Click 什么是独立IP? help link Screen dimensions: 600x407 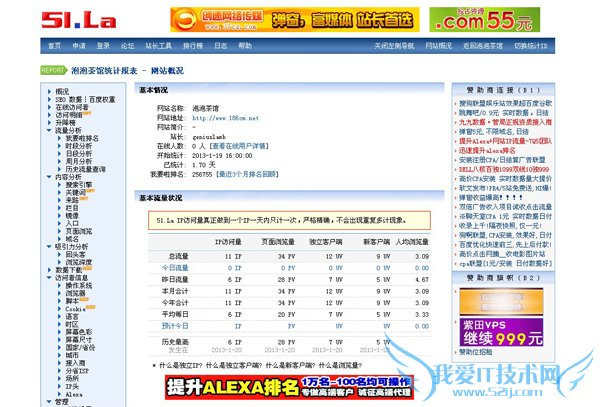(x=181, y=365)
